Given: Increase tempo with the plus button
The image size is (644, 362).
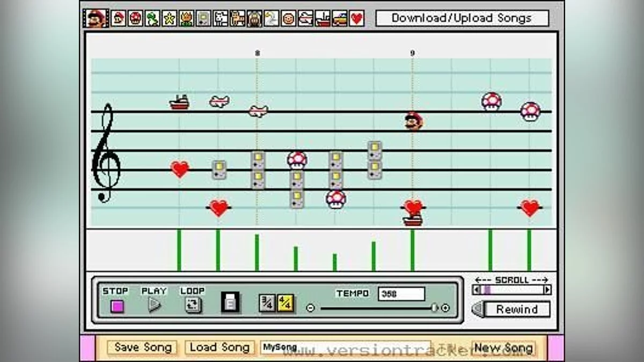Looking at the screenshot, I should [445, 308].
